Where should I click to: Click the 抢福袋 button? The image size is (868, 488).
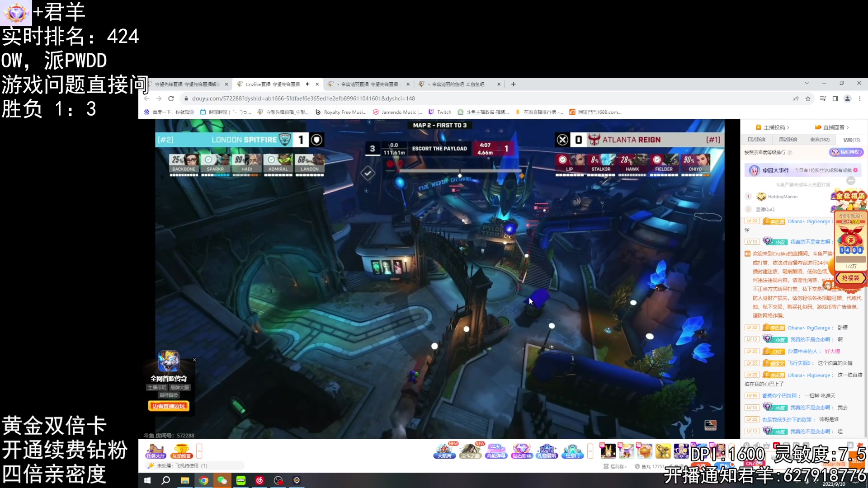850,278
